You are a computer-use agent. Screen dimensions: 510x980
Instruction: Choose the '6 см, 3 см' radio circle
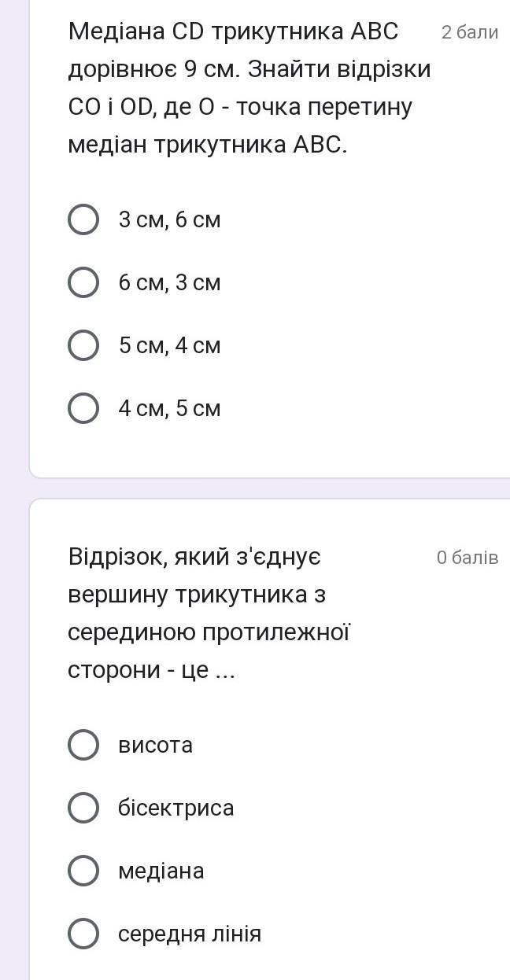click(x=83, y=282)
